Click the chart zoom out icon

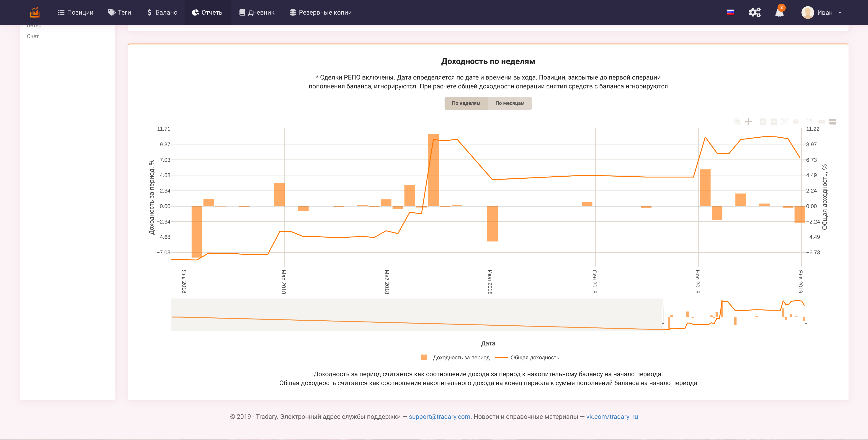click(x=774, y=122)
